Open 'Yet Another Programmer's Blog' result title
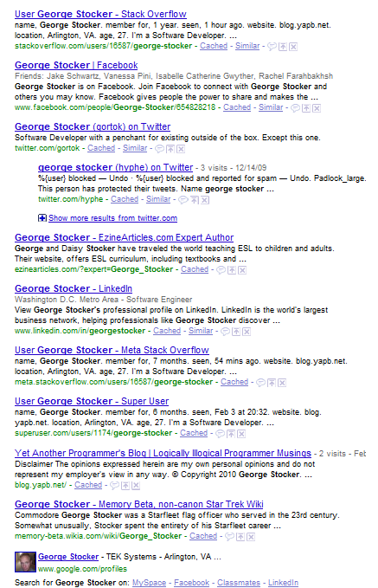Image resolution: width=378 pixels, height=588 pixels. pyautogui.click(x=163, y=453)
